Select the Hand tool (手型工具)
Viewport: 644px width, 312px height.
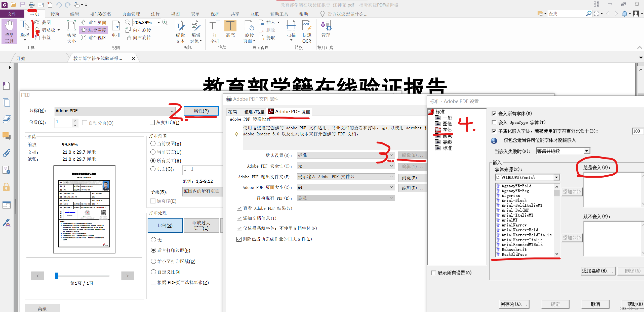click(x=9, y=31)
